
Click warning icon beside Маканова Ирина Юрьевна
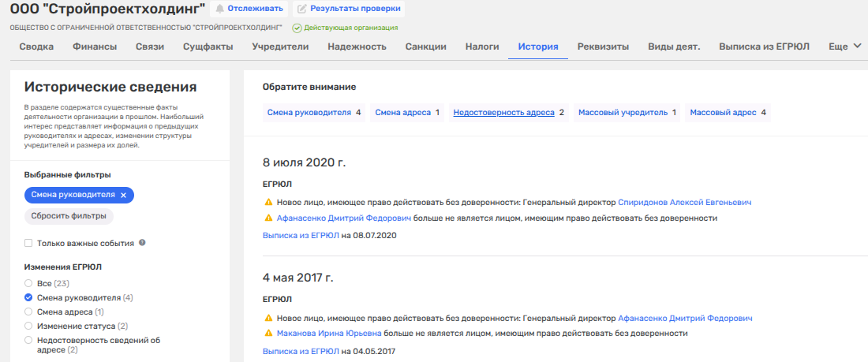click(x=268, y=334)
